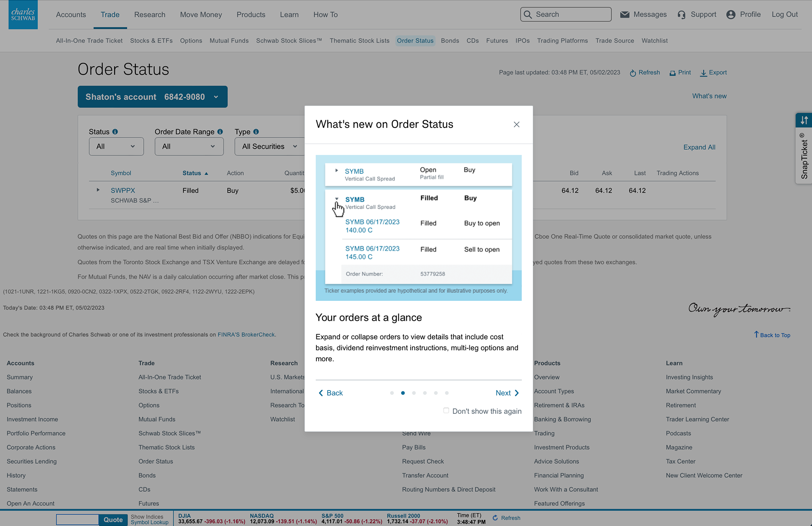Click the Expand All link
This screenshot has width=812, height=526.
(x=700, y=147)
